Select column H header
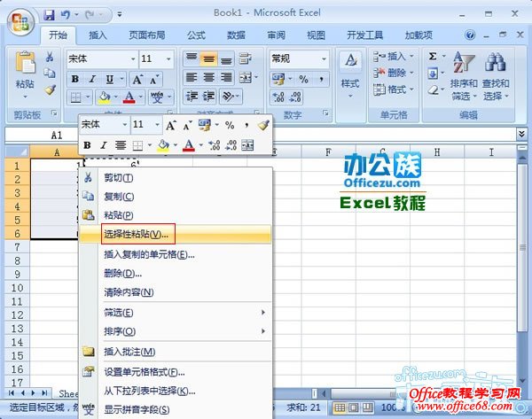The image size is (532, 419). [x=437, y=152]
